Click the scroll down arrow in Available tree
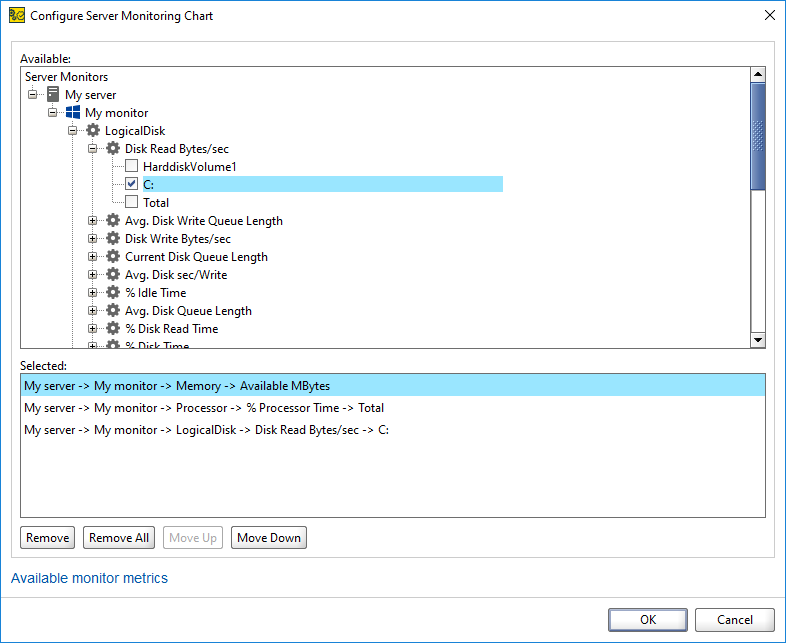Screen dimensions: 786x643 pyautogui.click(x=757, y=340)
